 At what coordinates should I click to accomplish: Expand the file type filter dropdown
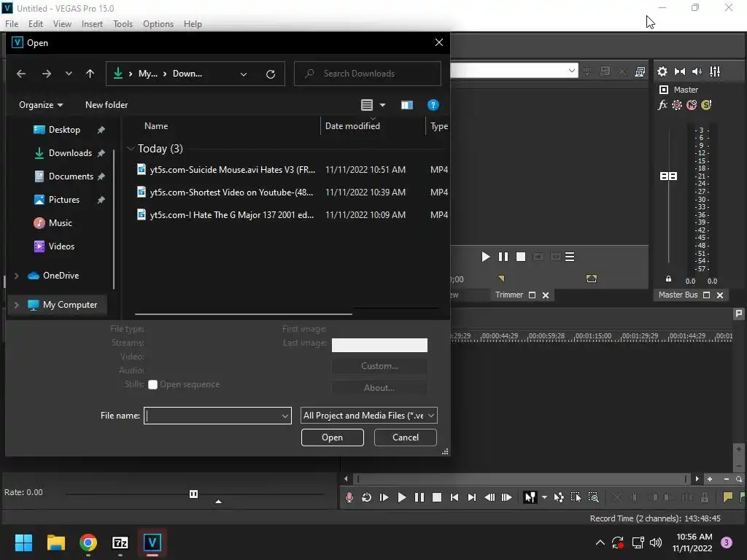coord(430,415)
